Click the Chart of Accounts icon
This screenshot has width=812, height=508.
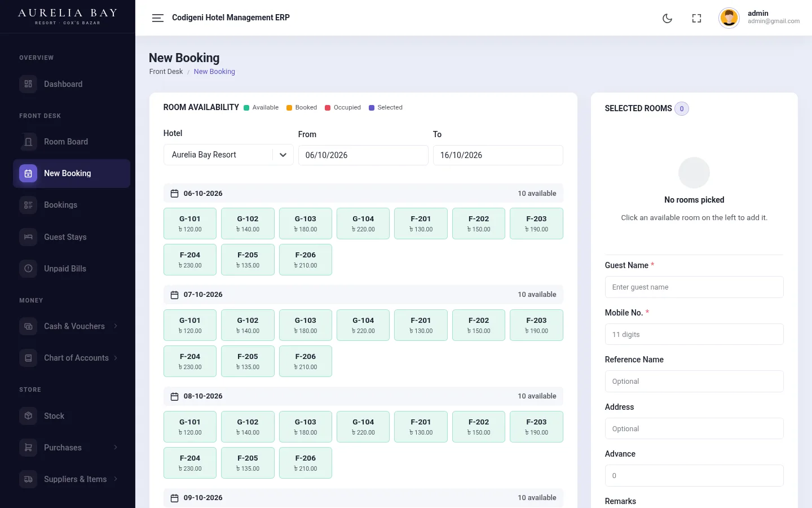tap(28, 358)
